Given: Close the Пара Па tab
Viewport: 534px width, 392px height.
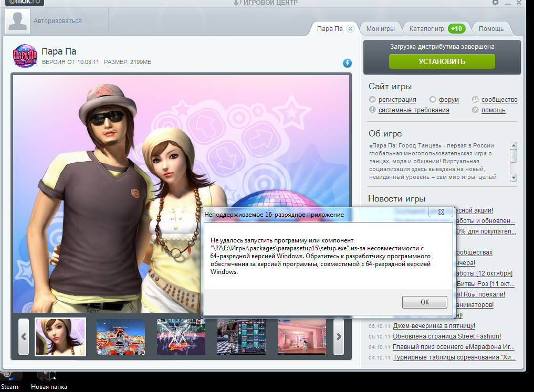Looking at the screenshot, I should [x=350, y=28].
